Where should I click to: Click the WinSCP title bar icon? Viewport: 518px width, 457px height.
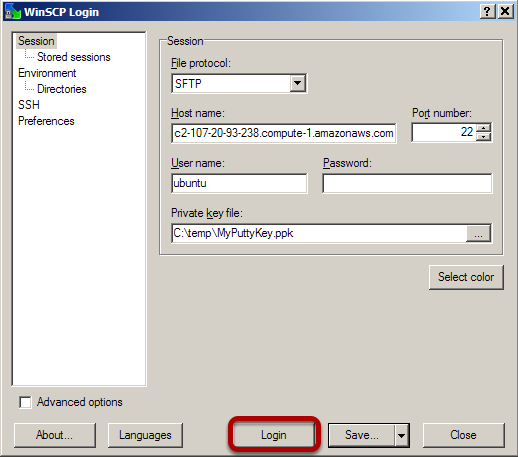(13, 12)
